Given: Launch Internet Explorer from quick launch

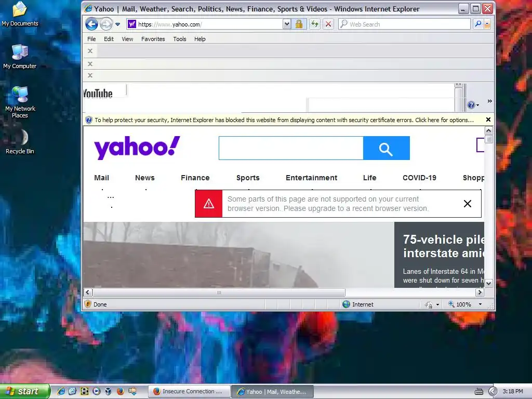Looking at the screenshot, I should [61, 391].
